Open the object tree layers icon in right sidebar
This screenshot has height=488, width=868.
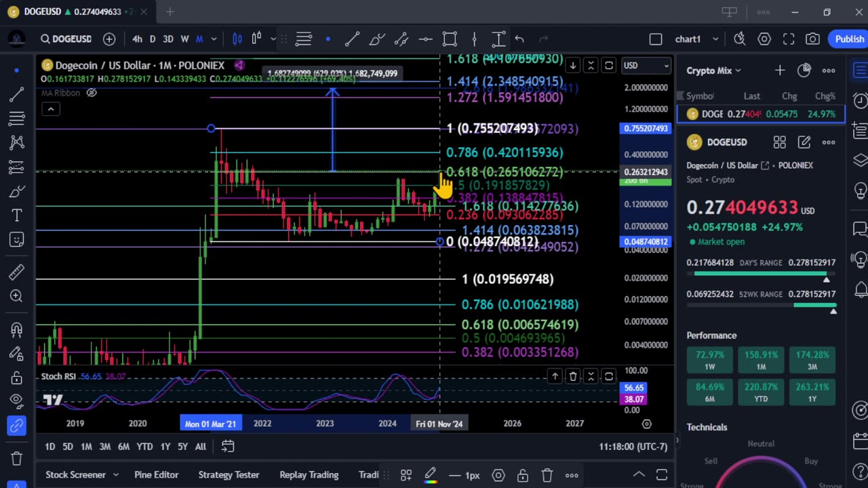pos(860,160)
